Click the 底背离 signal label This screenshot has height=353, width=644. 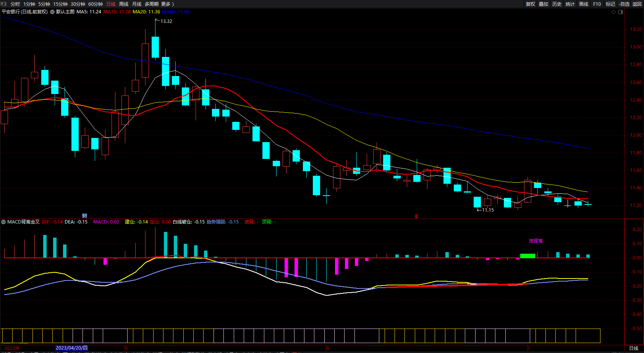pyautogui.click(x=536, y=241)
